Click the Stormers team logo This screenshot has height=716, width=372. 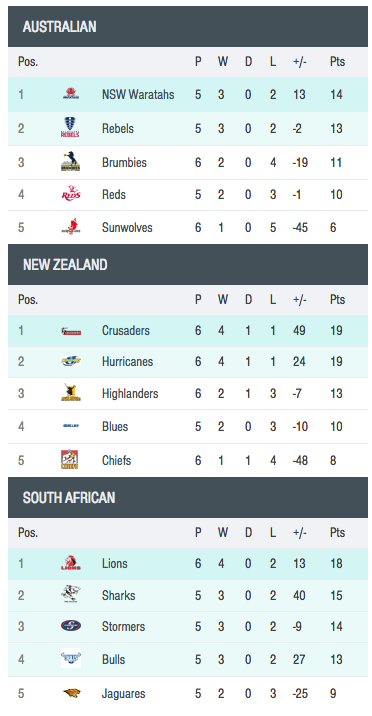(x=71, y=626)
